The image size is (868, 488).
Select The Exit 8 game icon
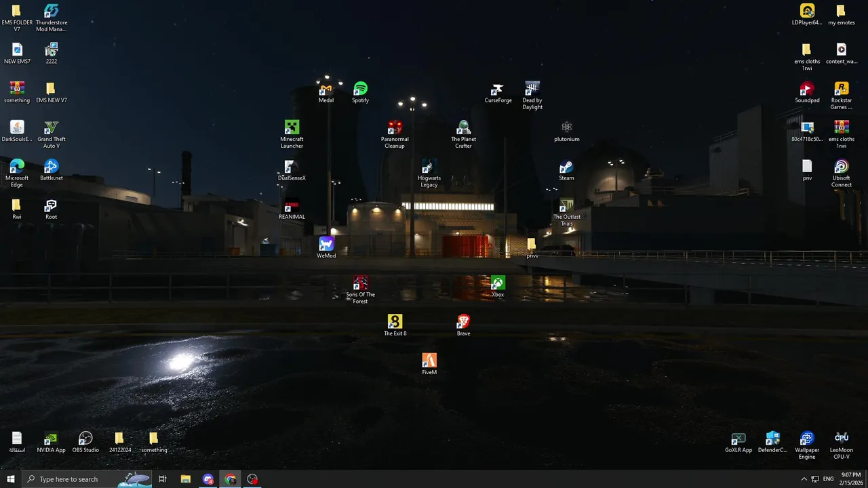coord(395,325)
